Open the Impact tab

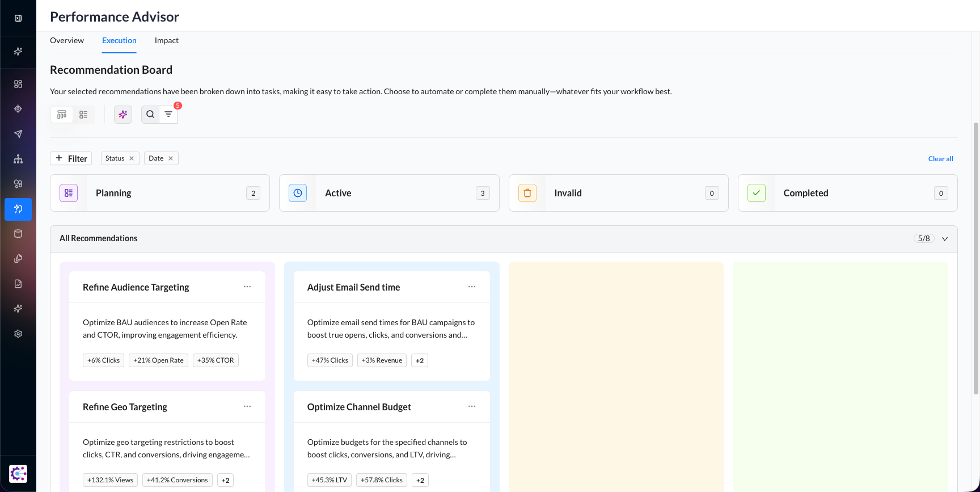point(166,40)
